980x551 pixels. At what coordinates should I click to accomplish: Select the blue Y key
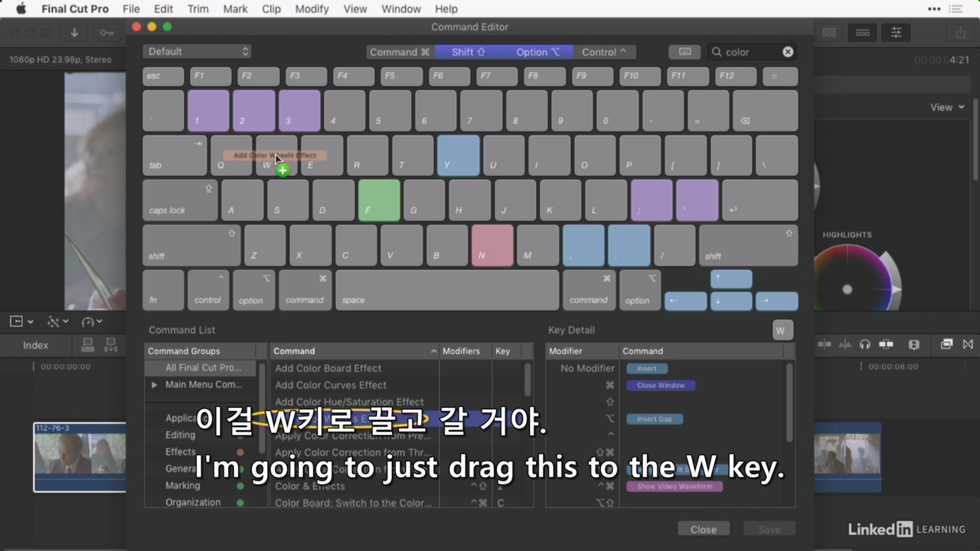[x=459, y=155]
